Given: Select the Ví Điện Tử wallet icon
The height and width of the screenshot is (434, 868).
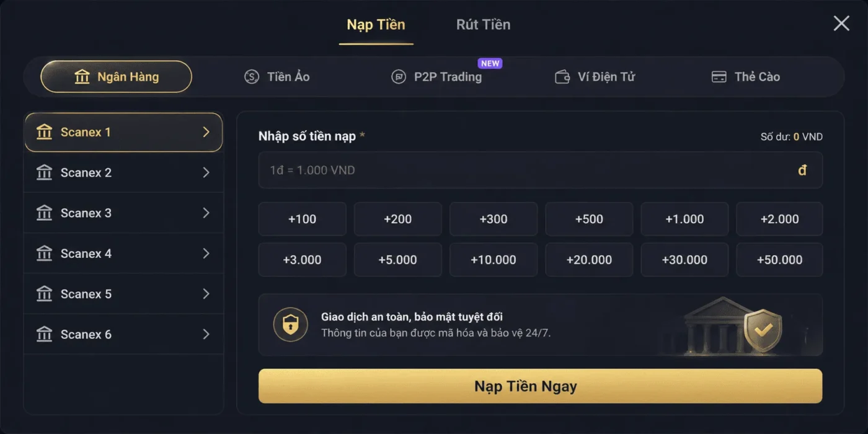Looking at the screenshot, I should (x=562, y=76).
